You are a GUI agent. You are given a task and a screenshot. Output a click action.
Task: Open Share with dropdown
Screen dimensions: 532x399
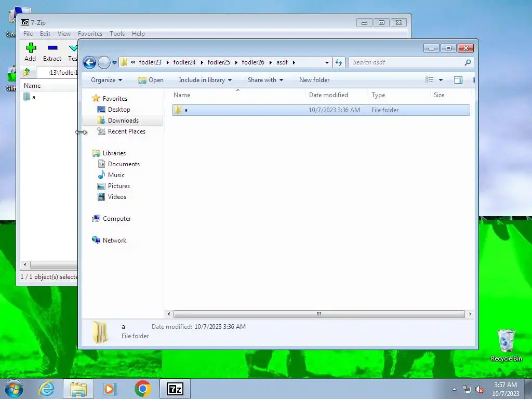pyautogui.click(x=265, y=80)
